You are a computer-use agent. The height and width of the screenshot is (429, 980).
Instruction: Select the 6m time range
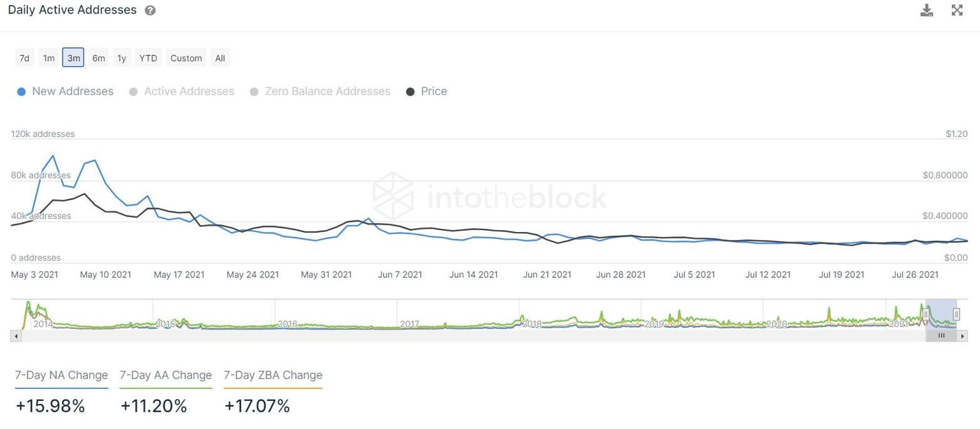click(x=98, y=58)
